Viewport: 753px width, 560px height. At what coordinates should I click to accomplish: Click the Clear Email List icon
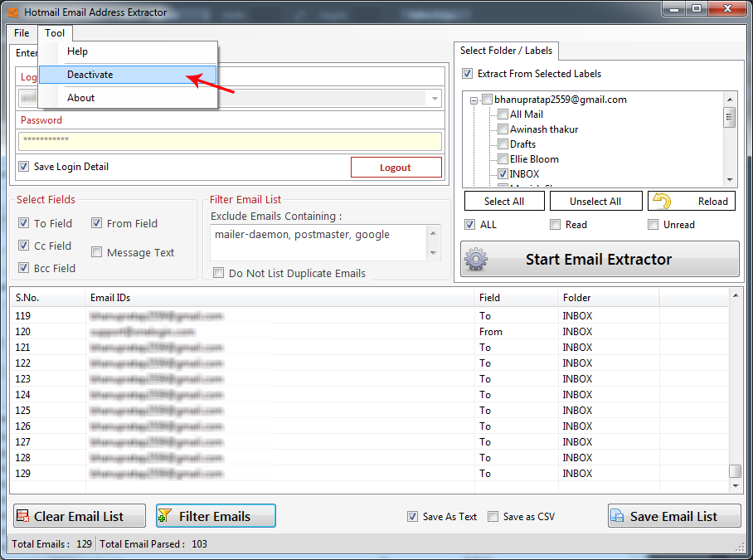(x=22, y=516)
